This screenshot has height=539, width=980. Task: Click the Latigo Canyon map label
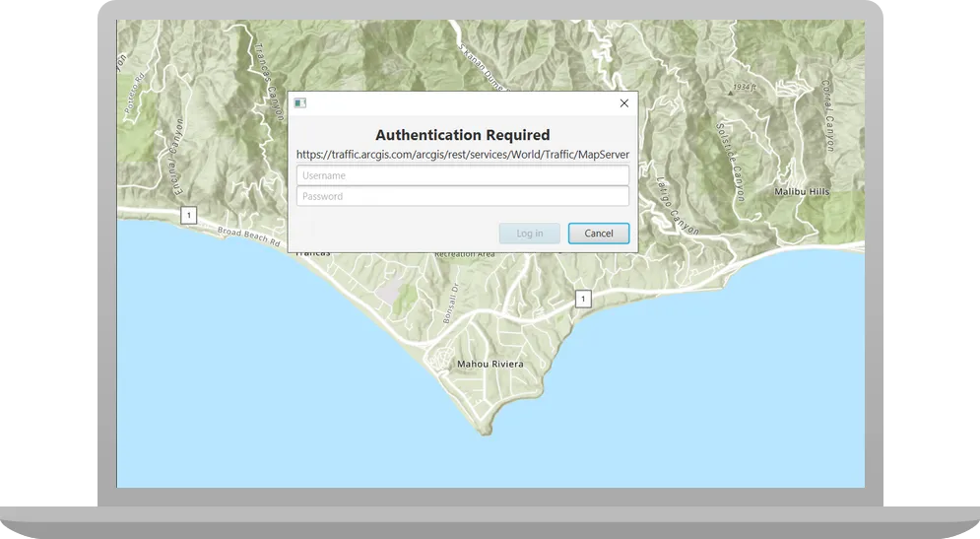(677, 206)
